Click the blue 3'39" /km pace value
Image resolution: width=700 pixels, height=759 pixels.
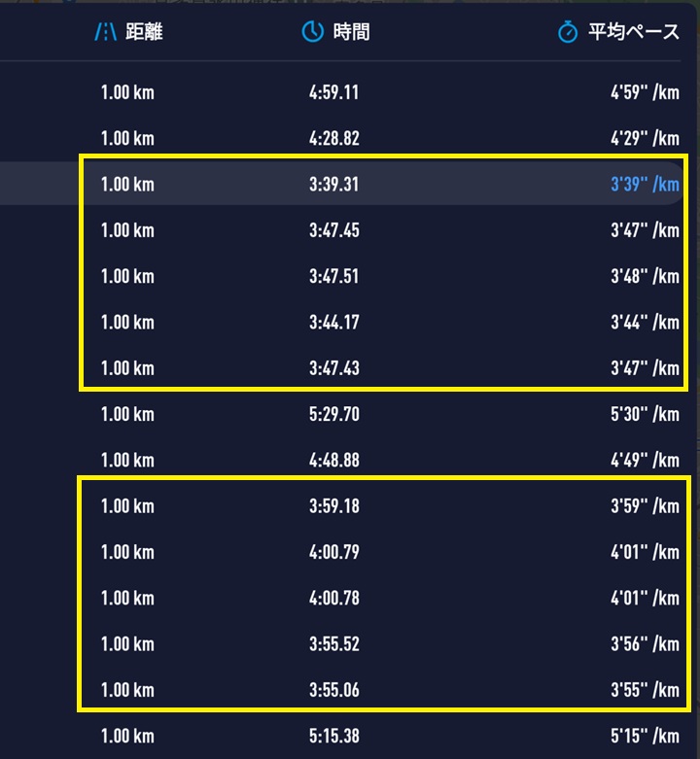coord(645,184)
